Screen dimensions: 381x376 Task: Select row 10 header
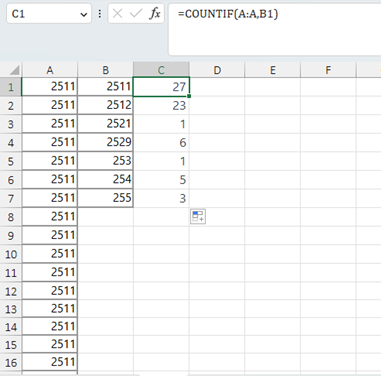[11, 254]
